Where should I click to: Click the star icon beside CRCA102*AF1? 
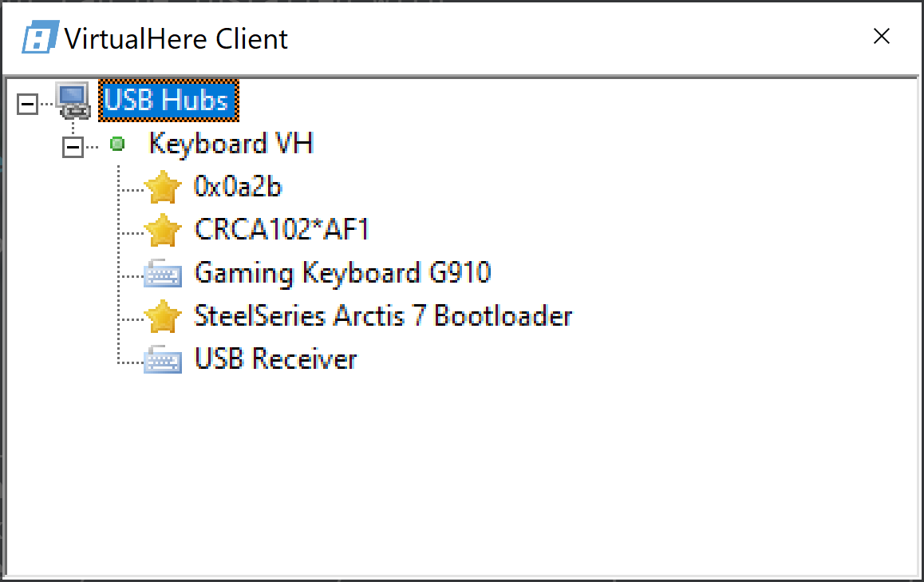(x=162, y=231)
